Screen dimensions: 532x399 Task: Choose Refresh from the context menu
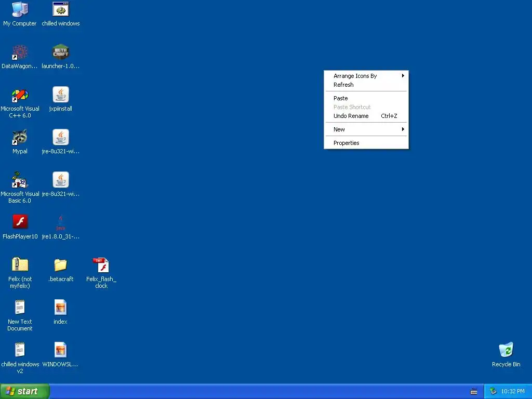coord(366,85)
